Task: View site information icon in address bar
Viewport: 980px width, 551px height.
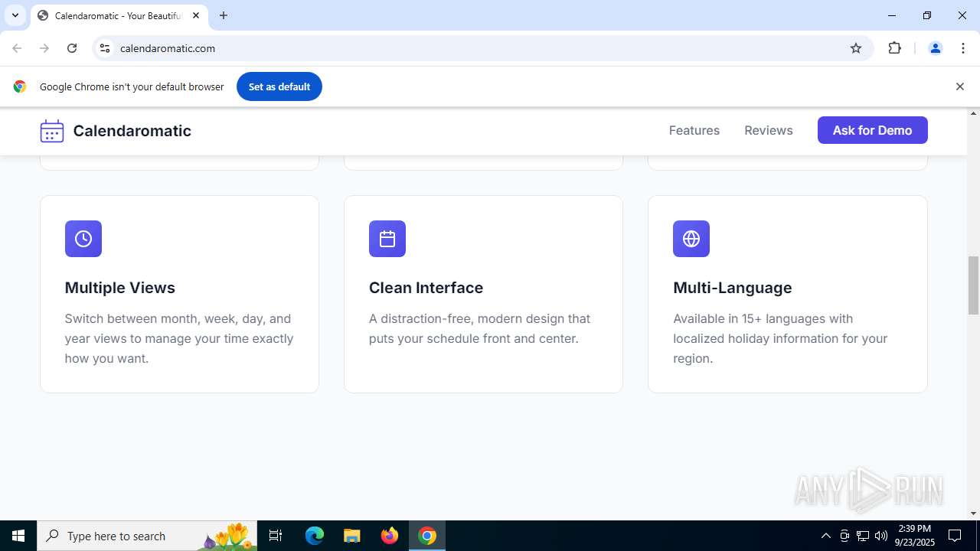Action: 105,48
